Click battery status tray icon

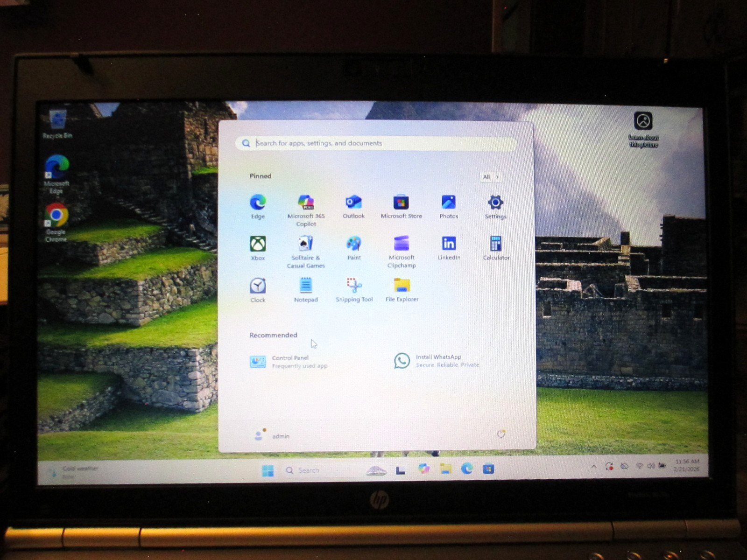(662, 466)
